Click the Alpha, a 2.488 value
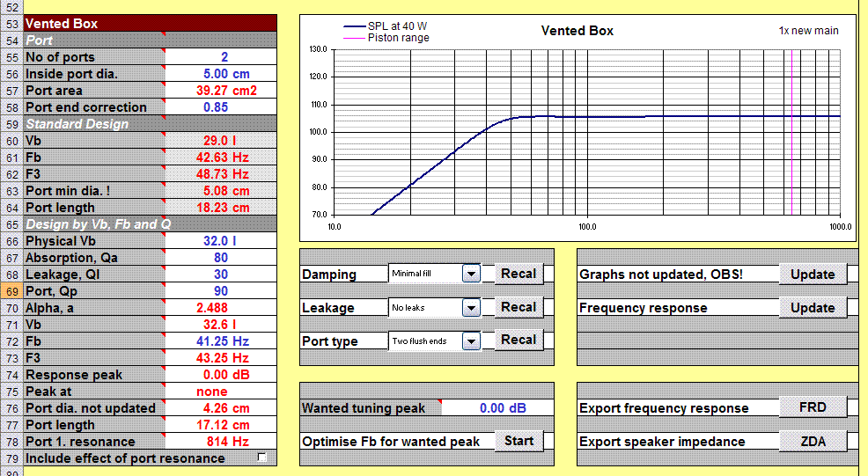The width and height of the screenshot is (868, 476). (x=221, y=308)
